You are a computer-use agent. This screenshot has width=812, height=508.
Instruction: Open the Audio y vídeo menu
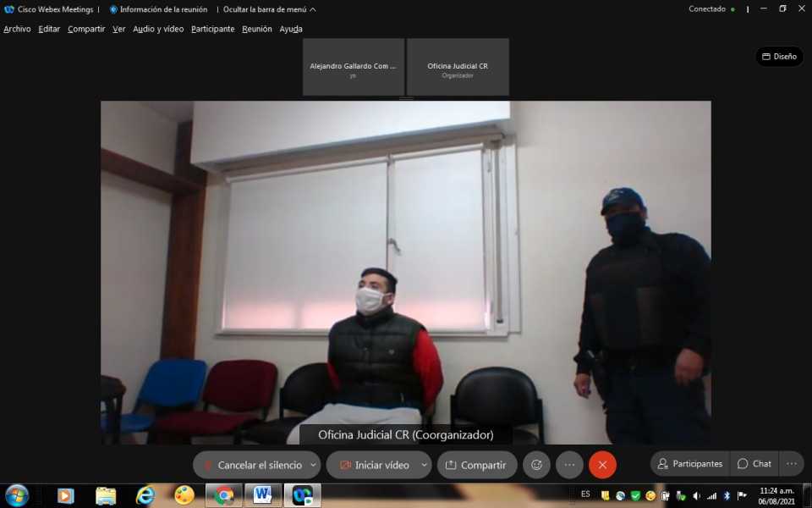tap(158, 29)
